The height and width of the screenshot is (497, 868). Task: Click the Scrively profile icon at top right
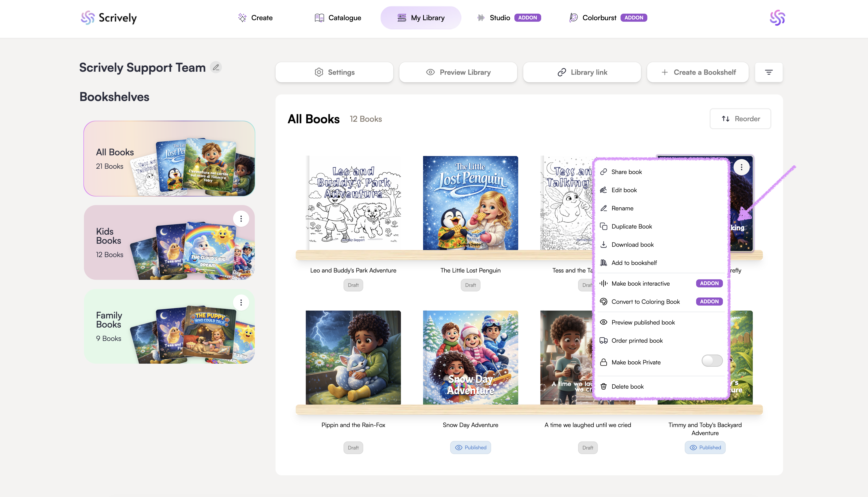(x=777, y=18)
